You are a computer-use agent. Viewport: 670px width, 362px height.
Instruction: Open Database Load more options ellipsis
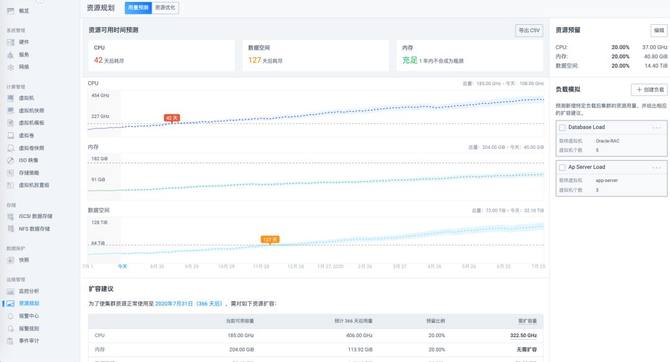click(657, 128)
